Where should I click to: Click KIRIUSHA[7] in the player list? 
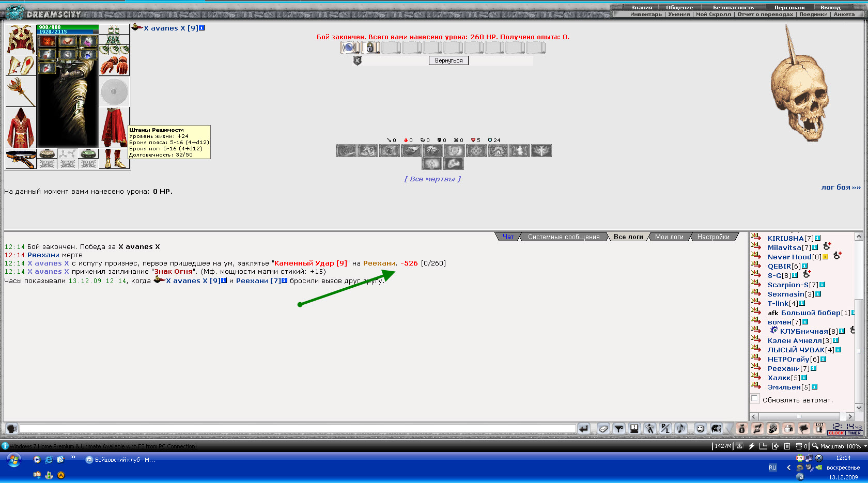[x=791, y=239]
